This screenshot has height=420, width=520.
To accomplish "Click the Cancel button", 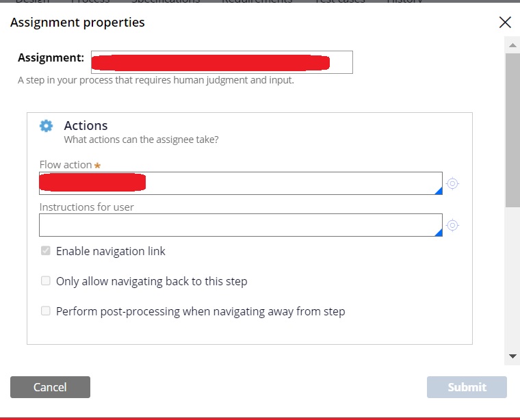I will click(x=50, y=387).
